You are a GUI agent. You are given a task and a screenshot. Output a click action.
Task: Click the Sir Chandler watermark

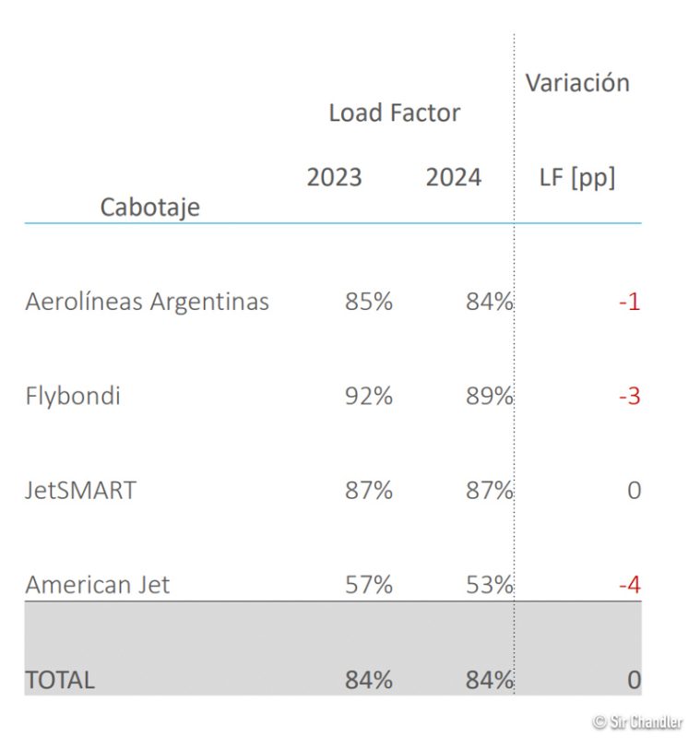(637, 721)
